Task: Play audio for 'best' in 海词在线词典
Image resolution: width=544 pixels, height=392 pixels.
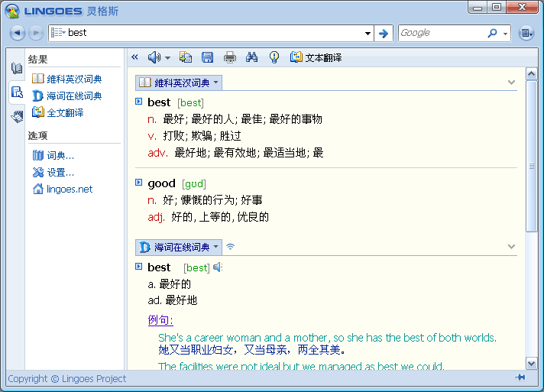Action: click(218, 267)
